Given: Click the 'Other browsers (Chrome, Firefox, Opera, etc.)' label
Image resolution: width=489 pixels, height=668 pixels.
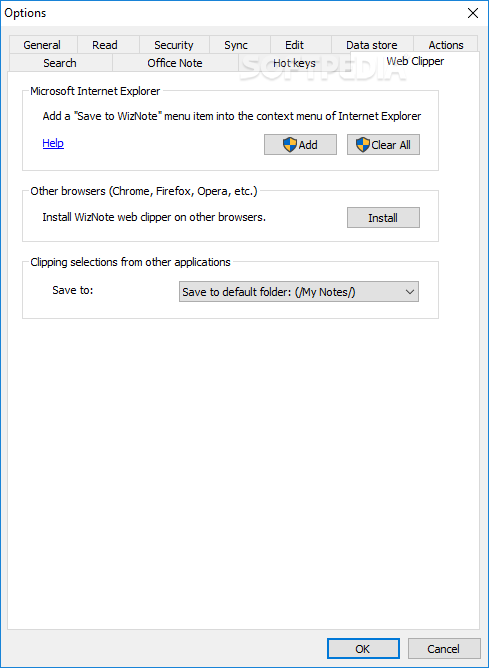Looking at the screenshot, I should 144,191.
